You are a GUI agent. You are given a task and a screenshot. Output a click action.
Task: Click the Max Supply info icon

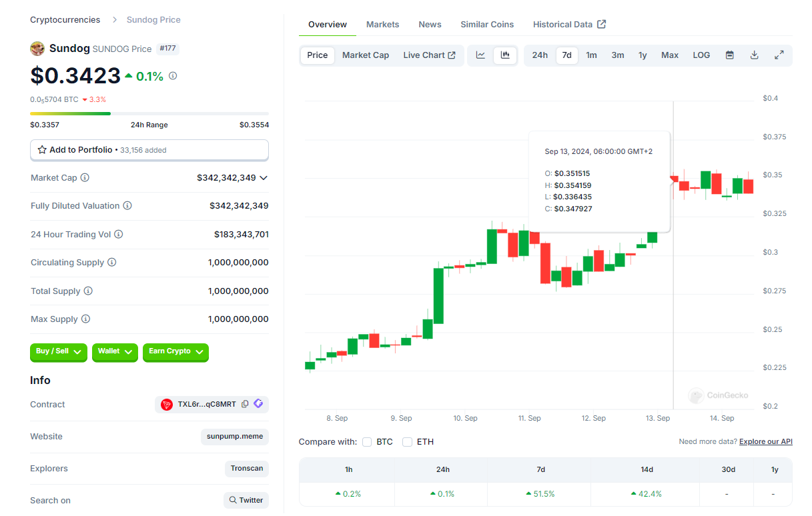pyautogui.click(x=85, y=319)
